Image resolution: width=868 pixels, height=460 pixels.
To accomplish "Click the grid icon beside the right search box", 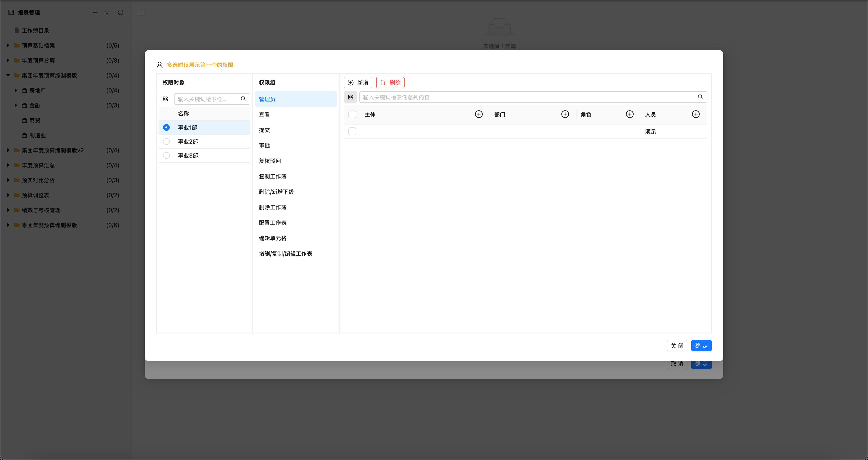I will pyautogui.click(x=350, y=97).
